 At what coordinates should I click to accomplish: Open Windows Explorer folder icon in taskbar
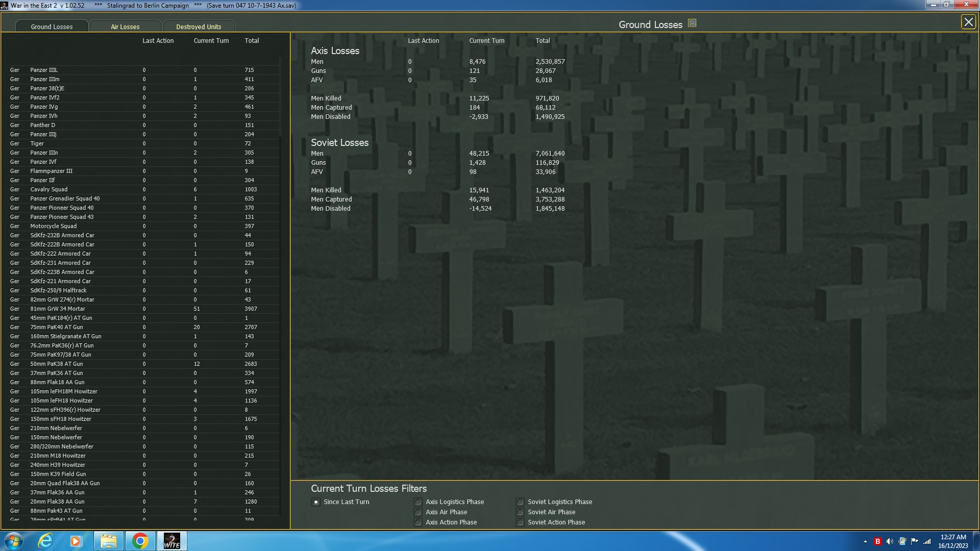coord(108,541)
